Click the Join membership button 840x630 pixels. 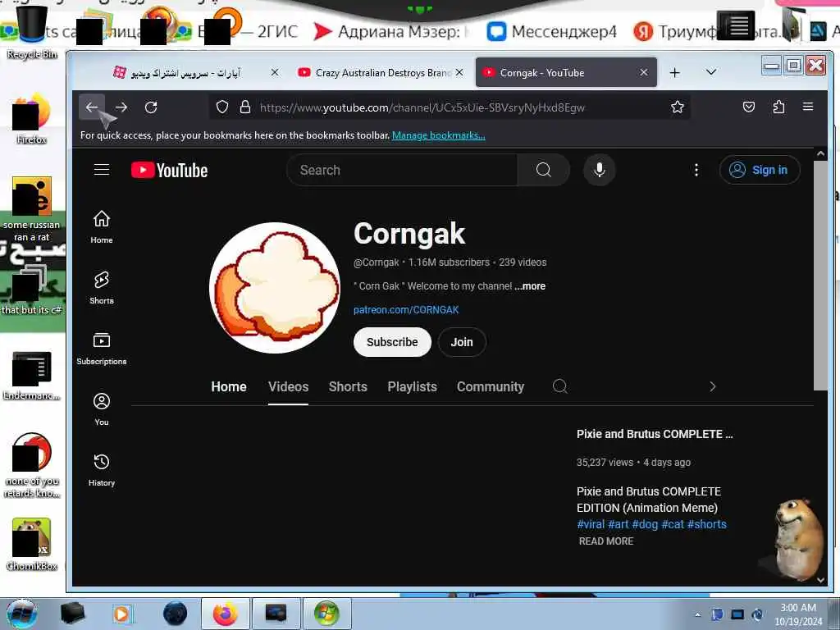(x=462, y=342)
